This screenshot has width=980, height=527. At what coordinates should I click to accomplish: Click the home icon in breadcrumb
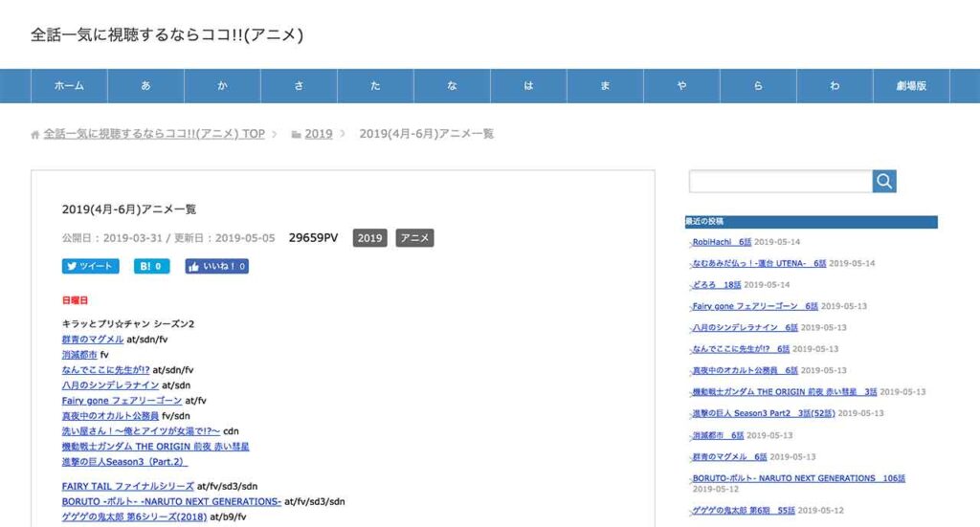click(35, 135)
